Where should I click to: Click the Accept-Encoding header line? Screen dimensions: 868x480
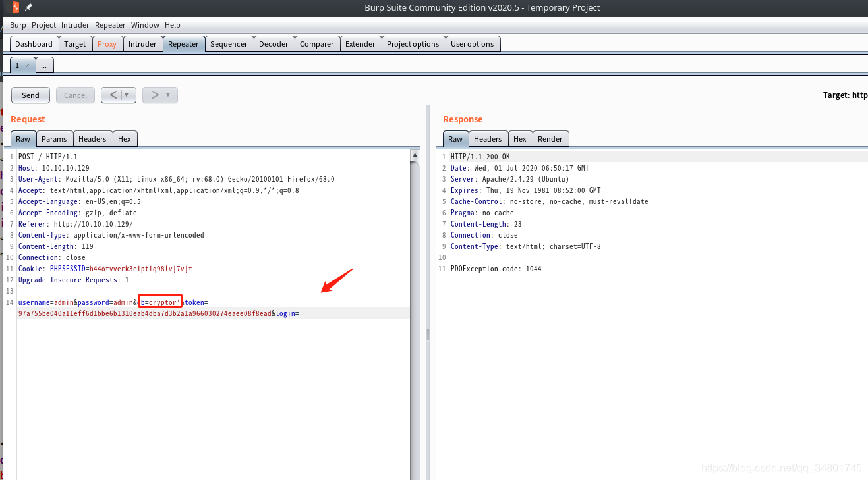pos(77,213)
